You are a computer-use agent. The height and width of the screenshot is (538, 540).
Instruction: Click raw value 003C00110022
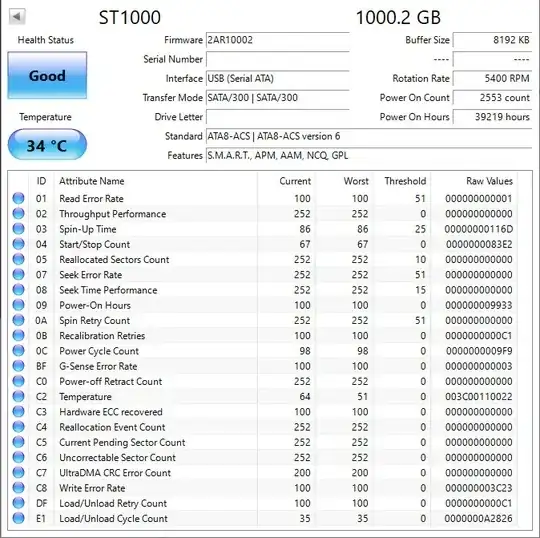[x=479, y=396]
